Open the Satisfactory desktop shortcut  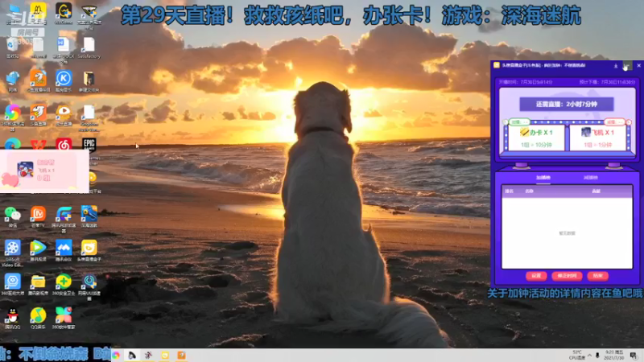[x=89, y=45]
